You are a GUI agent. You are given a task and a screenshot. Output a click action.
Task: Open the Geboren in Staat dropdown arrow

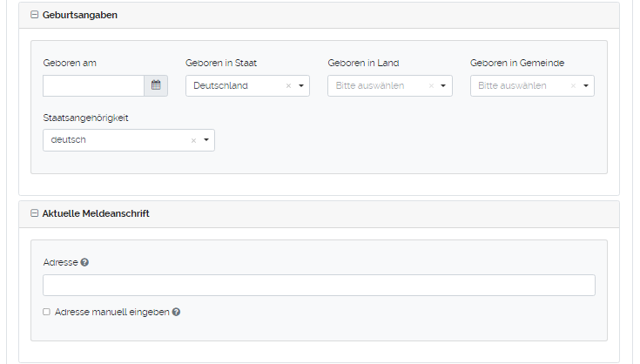coord(301,86)
